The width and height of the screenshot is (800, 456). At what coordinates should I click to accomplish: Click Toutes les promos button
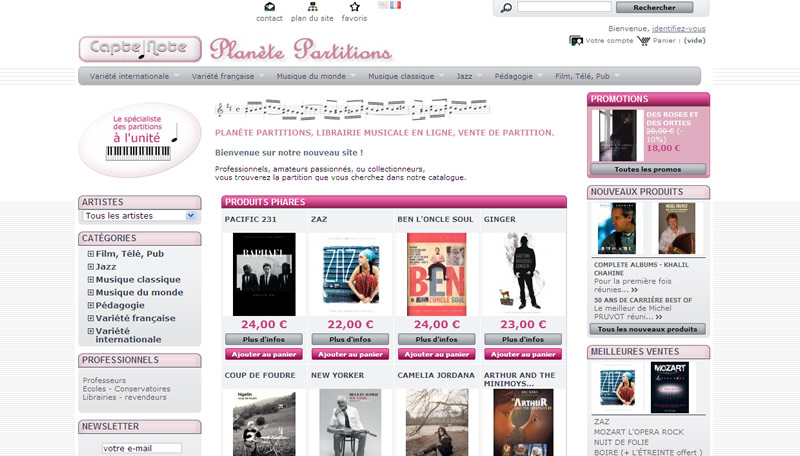(x=647, y=169)
